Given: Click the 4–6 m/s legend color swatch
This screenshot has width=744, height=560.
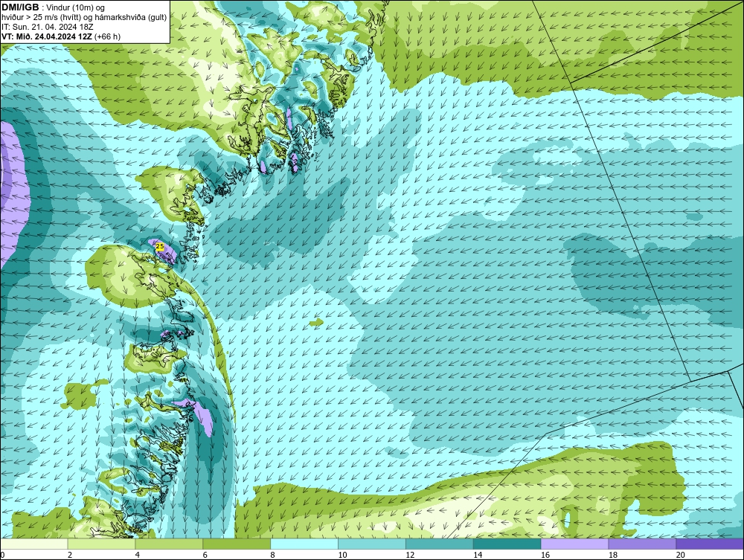Looking at the screenshot, I should click(x=169, y=544).
